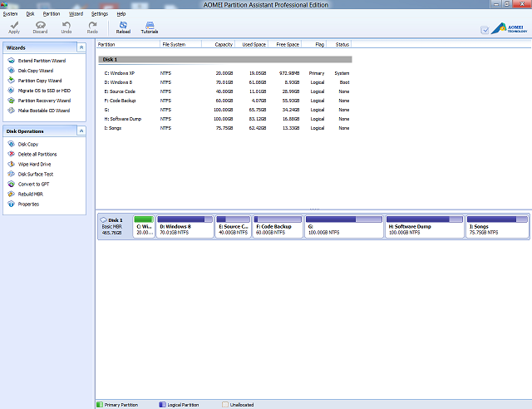This screenshot has width=532, height=409.
Task: Open the Help menu
Action: point(121,14)
